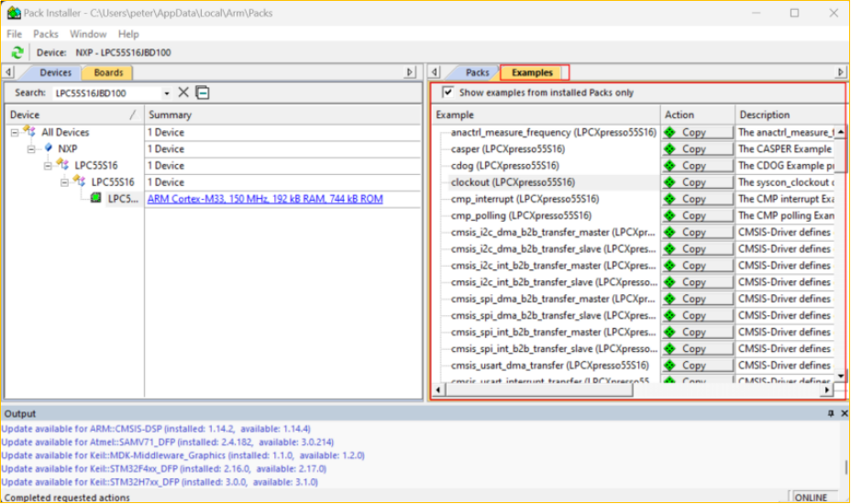
Task: Click the green chip icon for LPC5 device
Action: click(96, 199)
